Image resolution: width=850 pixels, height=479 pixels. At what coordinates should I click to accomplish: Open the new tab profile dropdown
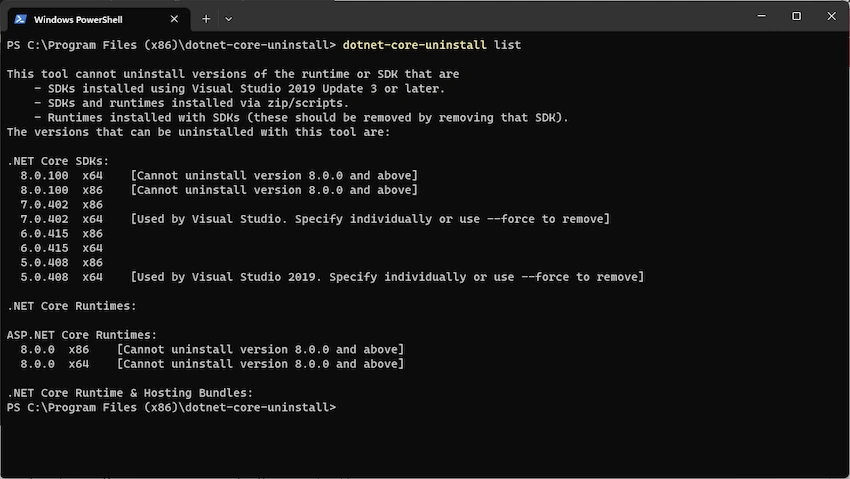tap(228, 19)
